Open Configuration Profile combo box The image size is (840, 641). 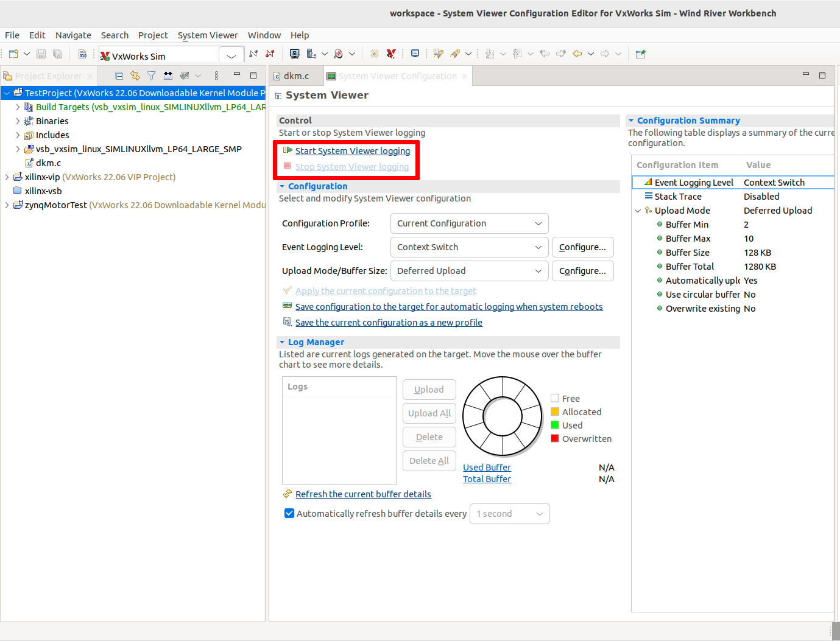(469, 223)
